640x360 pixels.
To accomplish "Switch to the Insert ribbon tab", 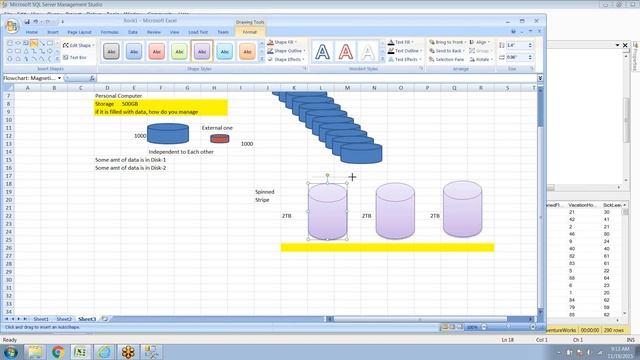I will click(53, 32).
